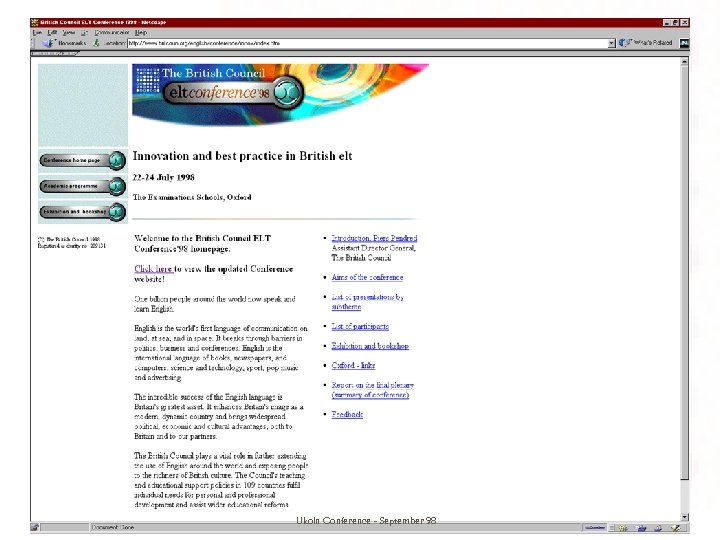Open the Aims of the conference link
The height and width of the screenshot is (540, 720).
367,277
